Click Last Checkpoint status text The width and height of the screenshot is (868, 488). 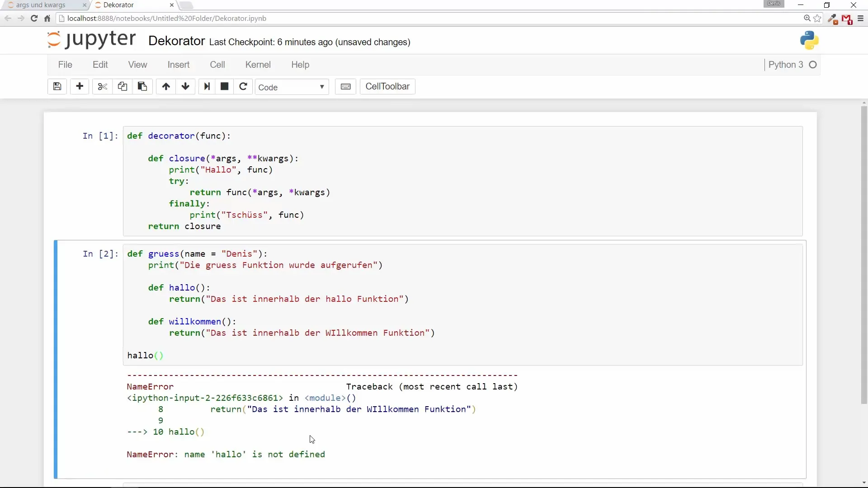point(310,42)
